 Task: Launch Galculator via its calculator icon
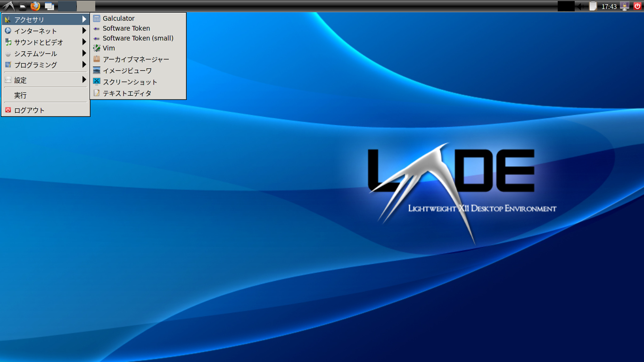pos(97,18)
